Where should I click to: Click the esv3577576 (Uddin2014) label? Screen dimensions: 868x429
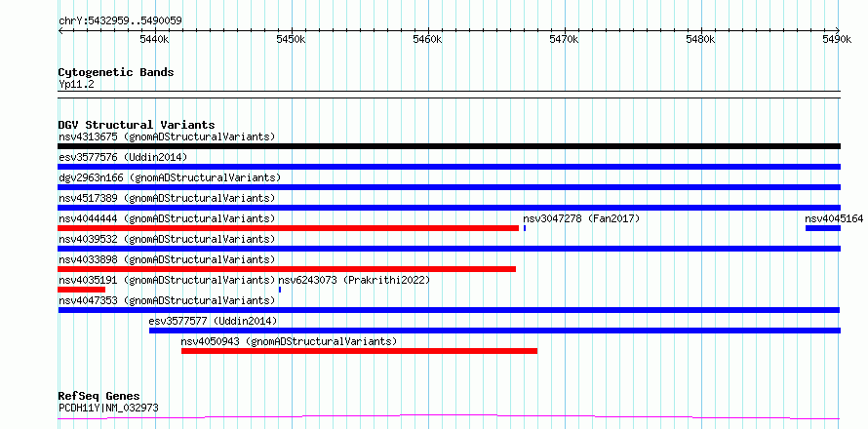(123, 157)
